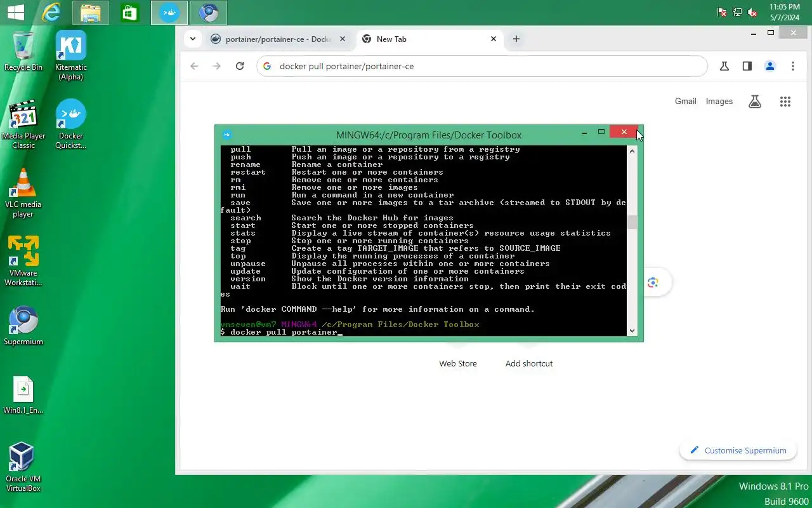The height and width of the screenshot is (508, 812).
Task: Launch Internet Explorer from the taskbar
Action: (51, 12)
